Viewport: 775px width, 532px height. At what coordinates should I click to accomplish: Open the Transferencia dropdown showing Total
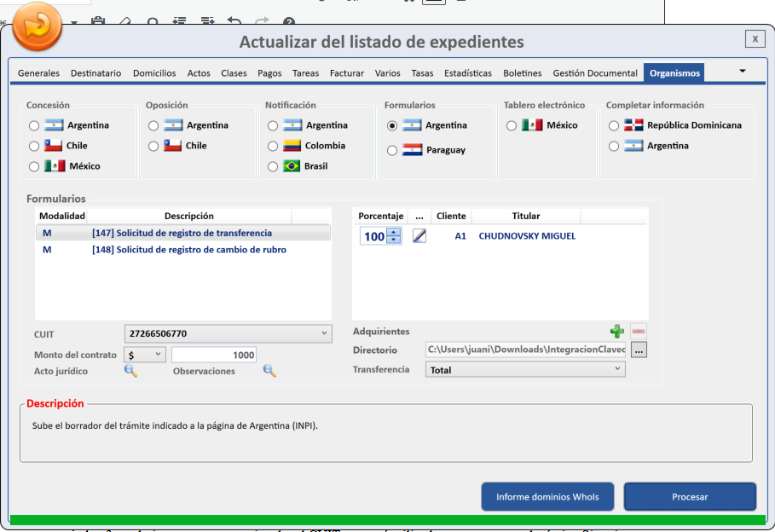point(617,369)
